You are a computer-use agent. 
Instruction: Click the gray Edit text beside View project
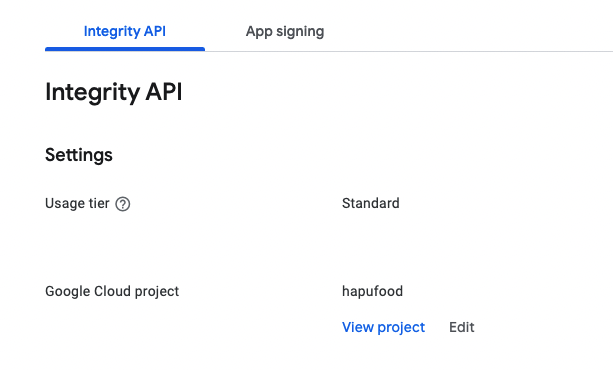461,327
